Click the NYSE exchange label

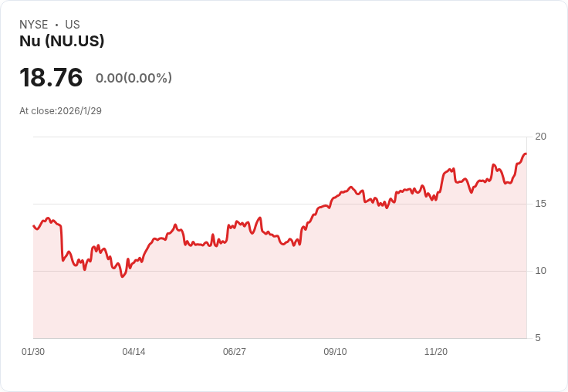click(33, 25)
